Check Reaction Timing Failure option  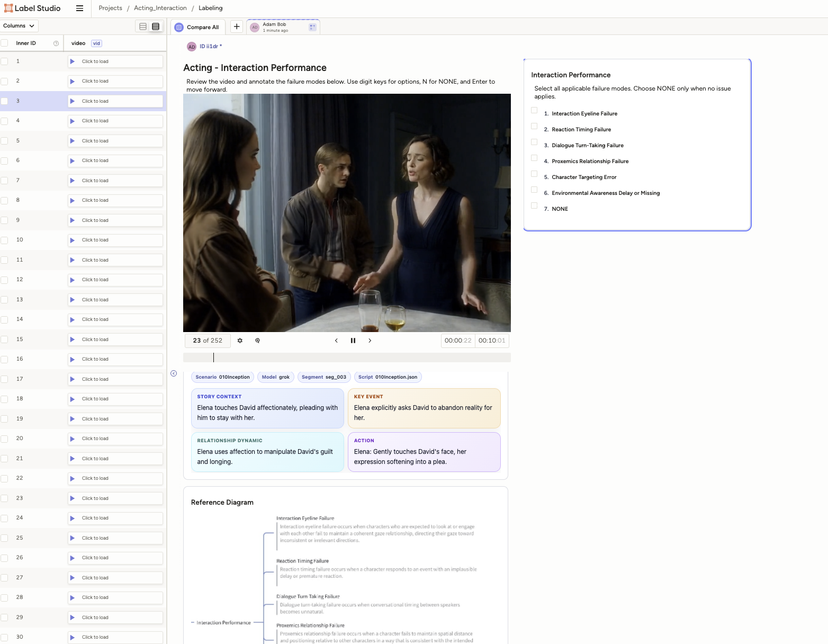pyautogui.click(x=534, y=127)
